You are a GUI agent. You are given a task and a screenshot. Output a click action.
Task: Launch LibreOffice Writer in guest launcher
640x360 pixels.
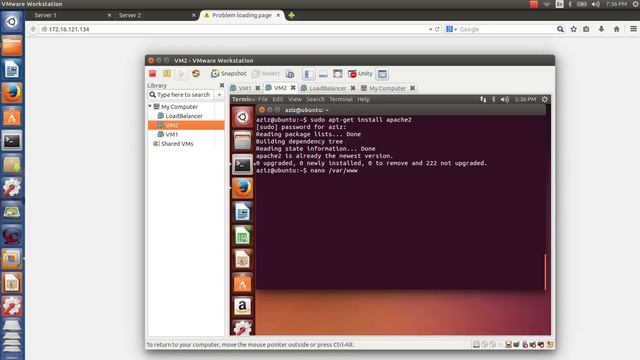[242, 212]
